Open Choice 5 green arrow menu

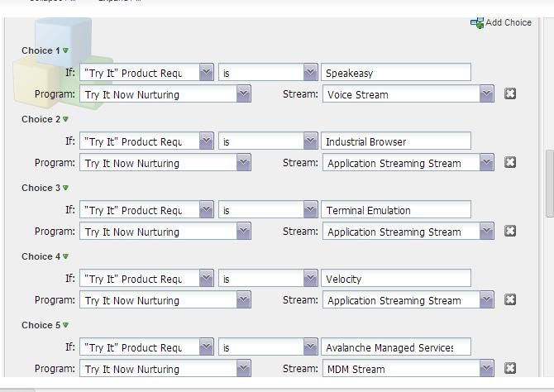[x=66, y=326]
